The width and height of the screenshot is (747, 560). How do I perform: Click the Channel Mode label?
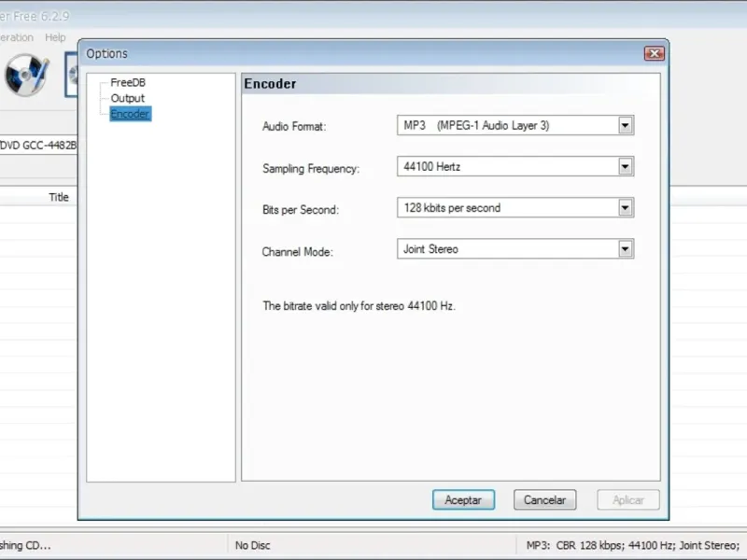(297, 251)
